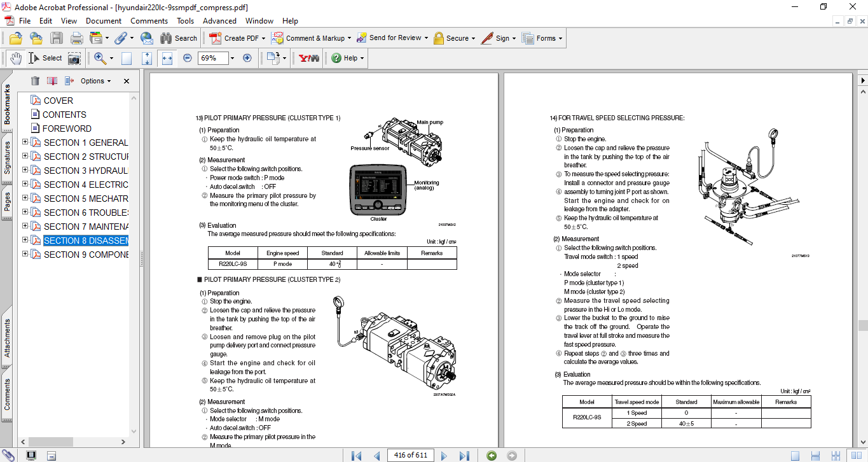Image resolution: width=868 pixels, height=462 pixels.
Task: Enable single page layout view
Action: [795, 456]
